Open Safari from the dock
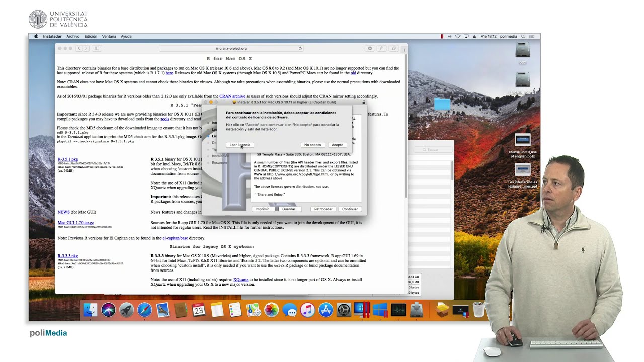Image resolution: width=644 pixels, height=362 pixels. click(x=144, y=310)
